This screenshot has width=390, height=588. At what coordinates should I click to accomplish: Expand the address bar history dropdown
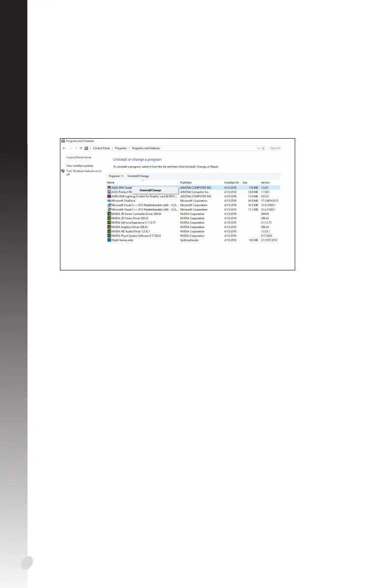click(258, 148)
